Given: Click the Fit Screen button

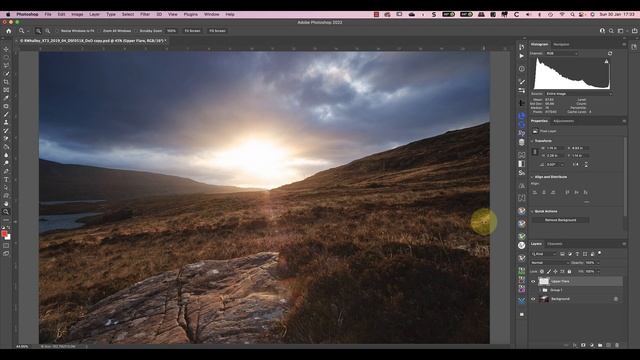Looking at the screenshot, I should [192, 31].
